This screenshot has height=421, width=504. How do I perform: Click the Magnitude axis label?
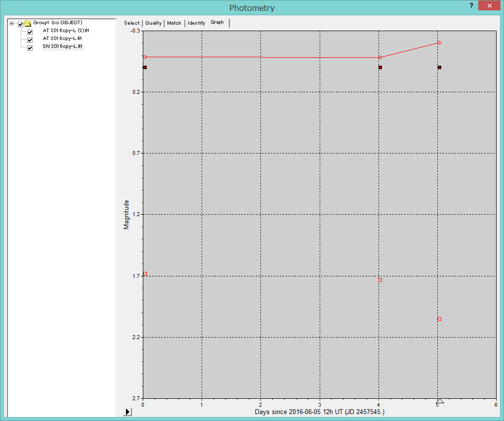tap(126, 215)
